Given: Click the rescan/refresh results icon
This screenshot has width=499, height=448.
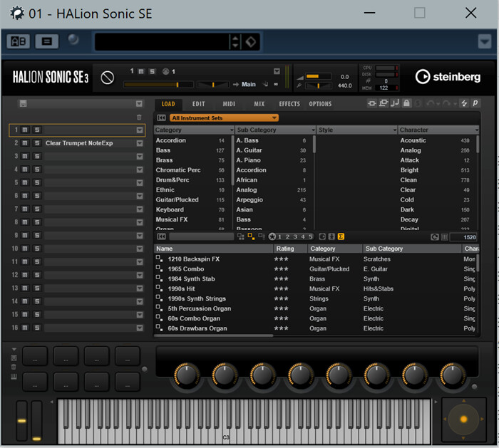Looking at the screenshot, I should 434,237.
